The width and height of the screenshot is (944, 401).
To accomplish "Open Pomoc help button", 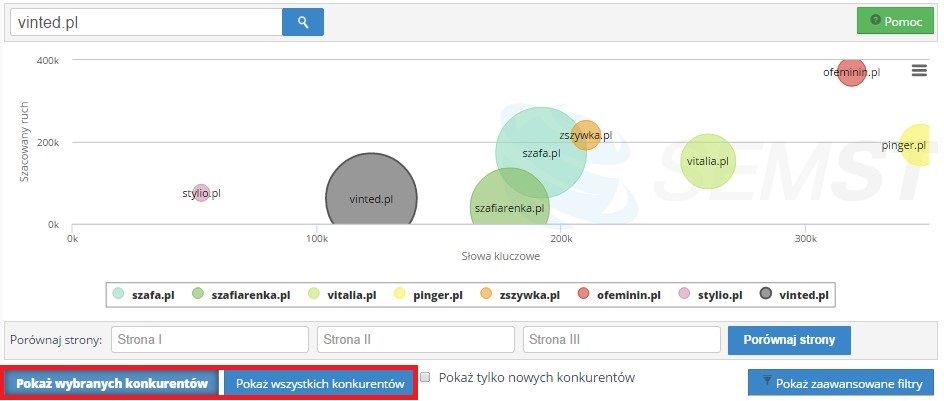I will tap(896, 22).
